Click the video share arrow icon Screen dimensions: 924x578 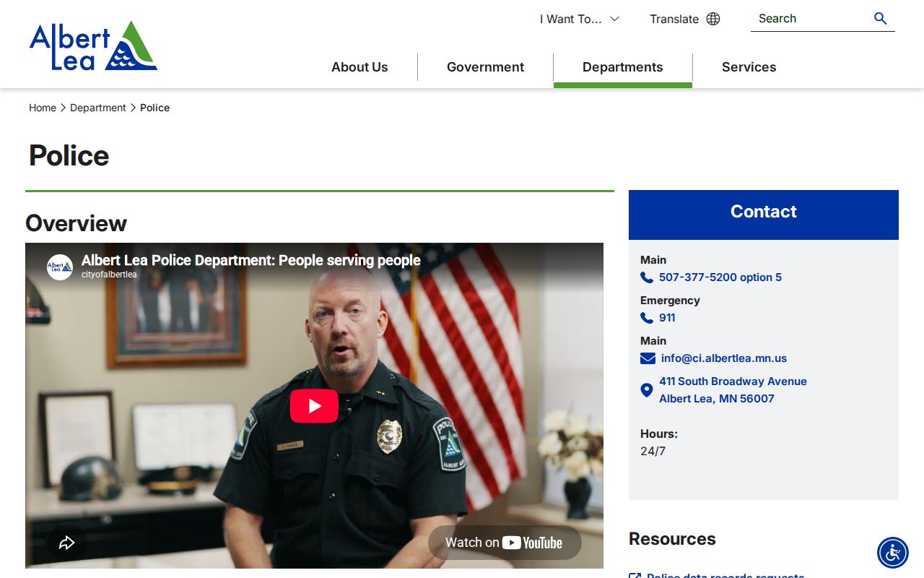point(67,543)
